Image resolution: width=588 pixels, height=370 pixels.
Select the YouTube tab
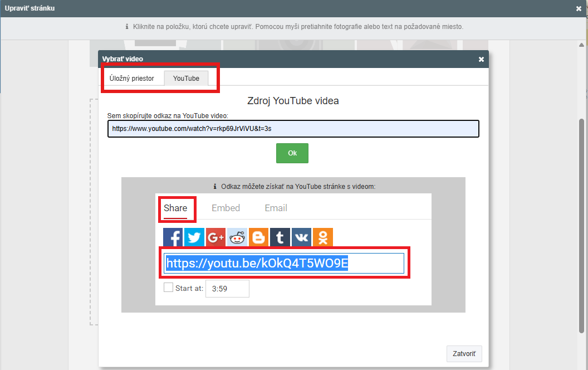186,79
